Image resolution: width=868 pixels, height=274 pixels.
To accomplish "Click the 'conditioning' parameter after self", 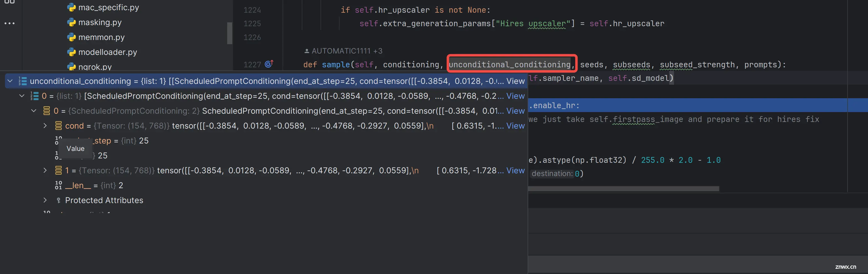I will click(x=411, y=65).
